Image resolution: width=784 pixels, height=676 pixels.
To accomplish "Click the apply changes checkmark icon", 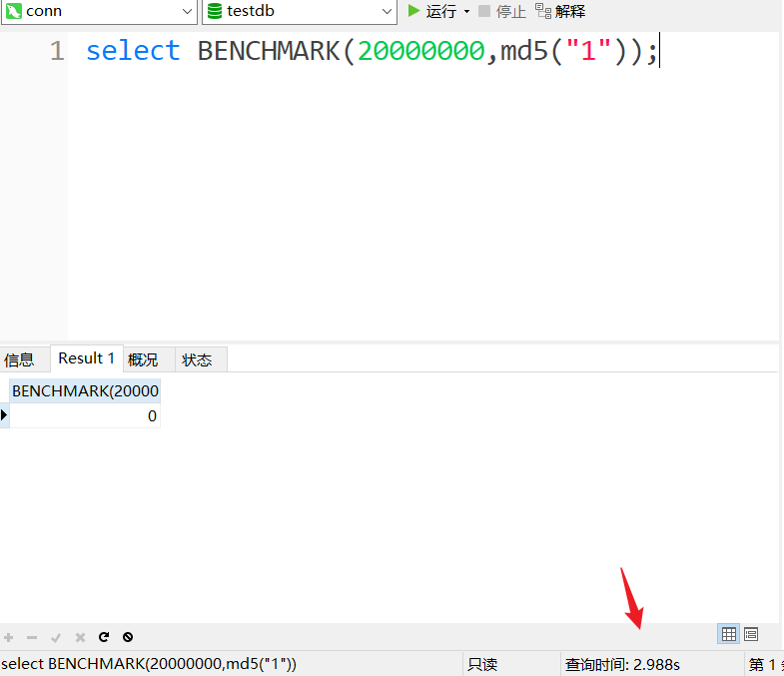I will click(x=56, y=637).
